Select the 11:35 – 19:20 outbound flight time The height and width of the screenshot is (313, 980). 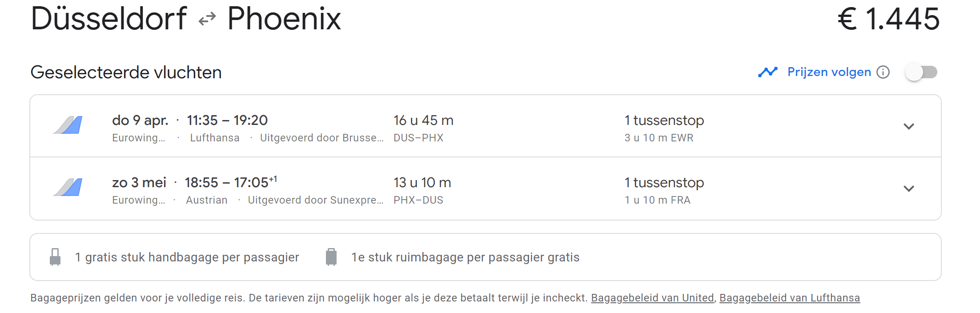tap(227, 120)
